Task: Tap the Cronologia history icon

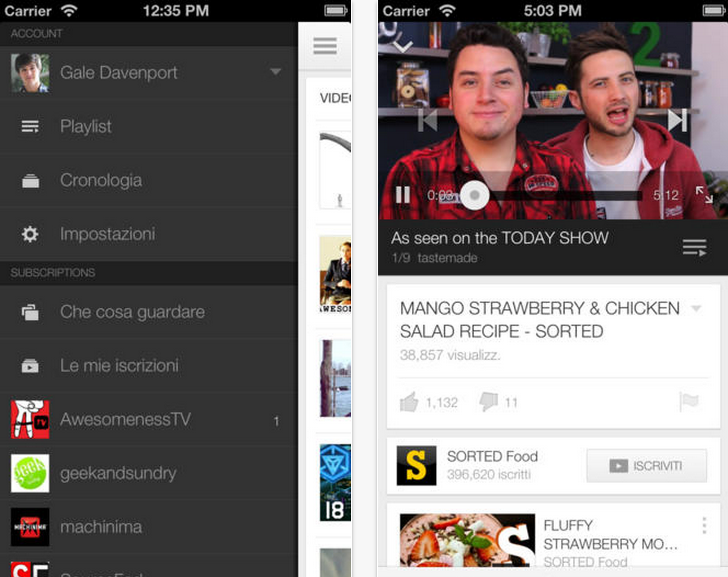Action: tap(30, 180)
